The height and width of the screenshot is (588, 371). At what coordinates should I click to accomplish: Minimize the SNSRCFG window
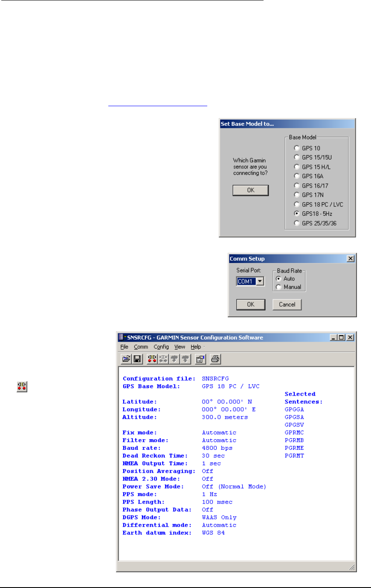tap(333, 337)
